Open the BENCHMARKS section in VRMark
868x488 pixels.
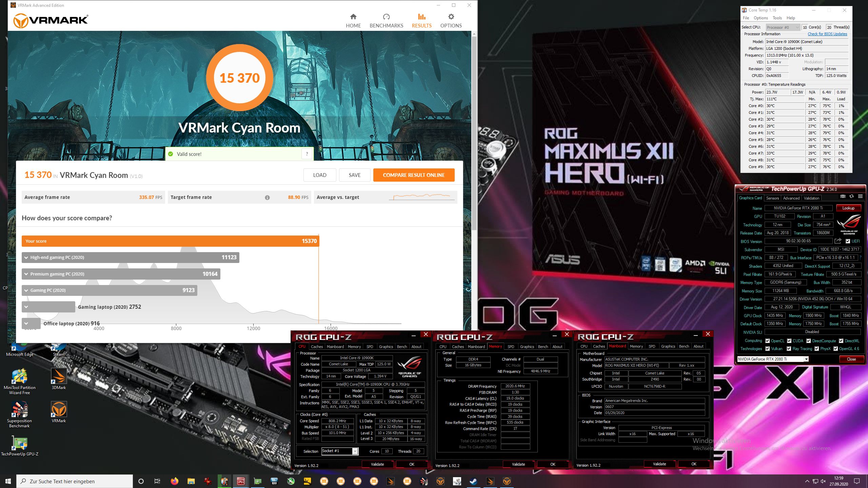pos(386,21)
